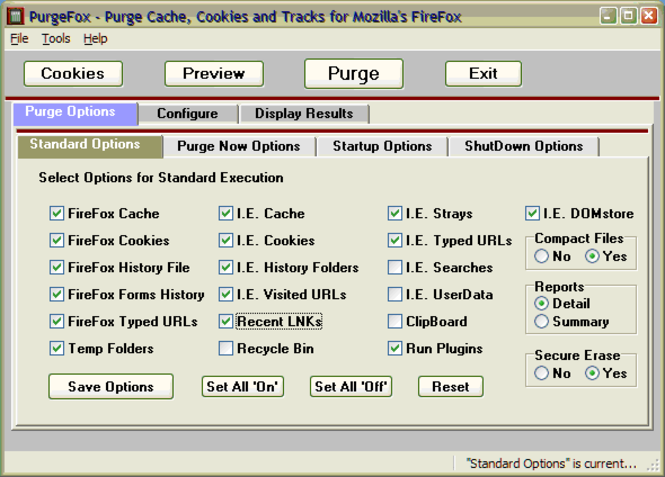Enable ClipBoard checkbox

click(395, 321)
